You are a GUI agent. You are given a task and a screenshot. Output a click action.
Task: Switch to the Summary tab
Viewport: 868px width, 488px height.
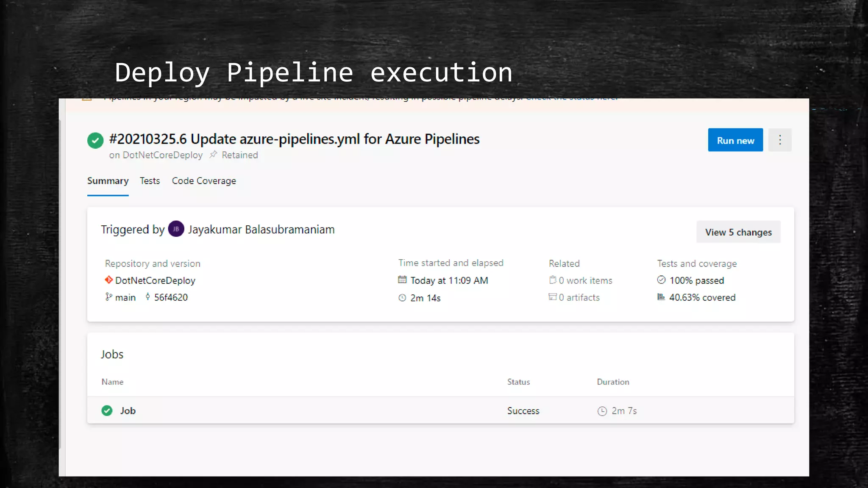pyautogui.click(x=108, y=181)
